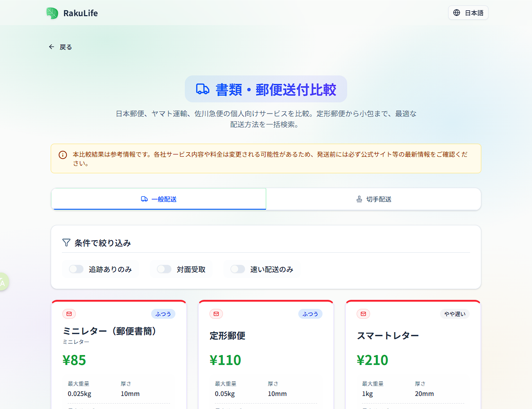Click the info icon in yellow notice
The height and width of the screenshot is (409, 532).
tap(63, 155)
